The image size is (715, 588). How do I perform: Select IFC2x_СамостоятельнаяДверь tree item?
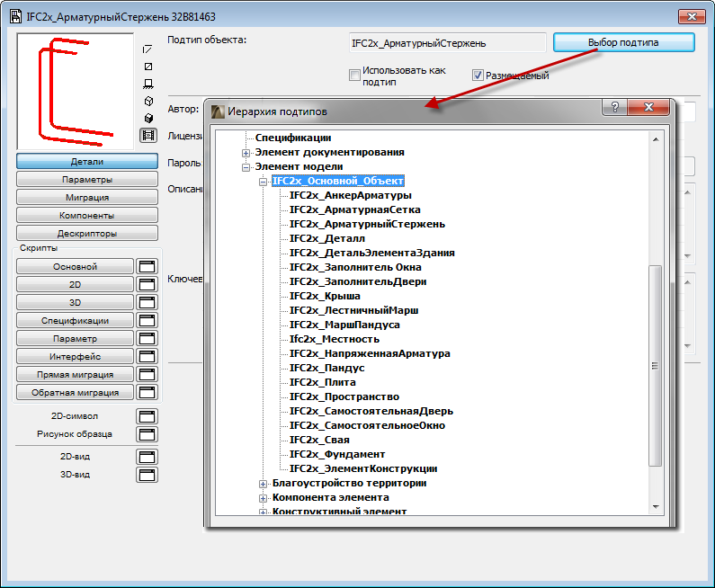371,411
